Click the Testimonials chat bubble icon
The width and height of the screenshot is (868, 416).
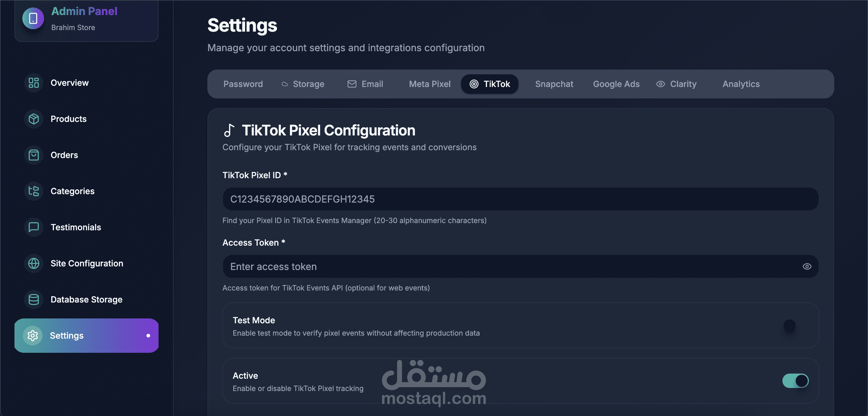pos(34,227)
